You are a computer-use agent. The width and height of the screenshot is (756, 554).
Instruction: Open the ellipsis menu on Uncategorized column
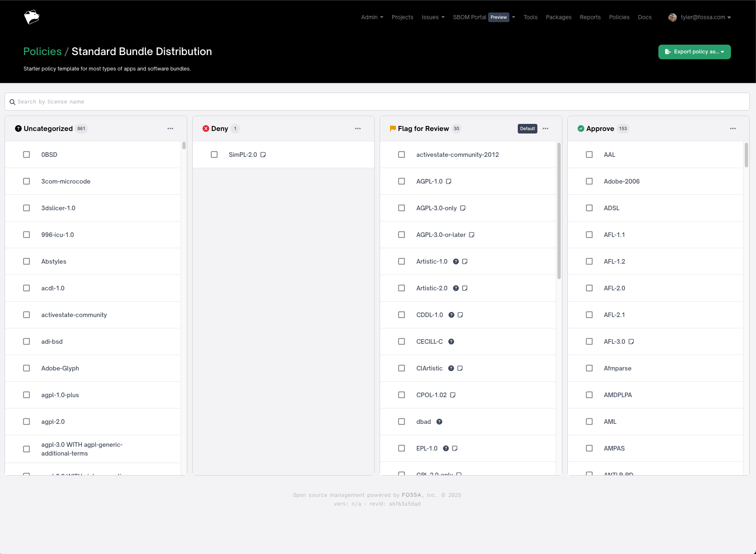pyautogui.click(x=170, y=128)
